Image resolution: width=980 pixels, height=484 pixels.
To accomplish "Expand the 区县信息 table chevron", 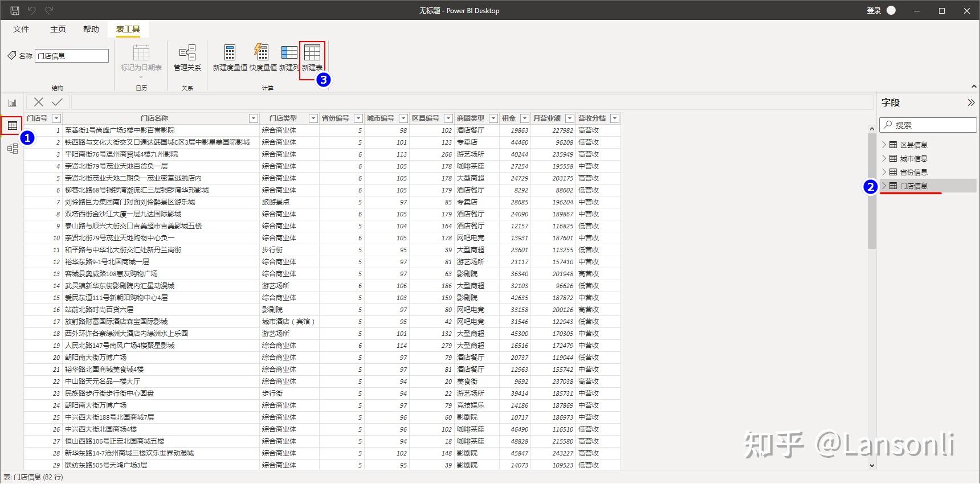I will click(x=884, y=145).
